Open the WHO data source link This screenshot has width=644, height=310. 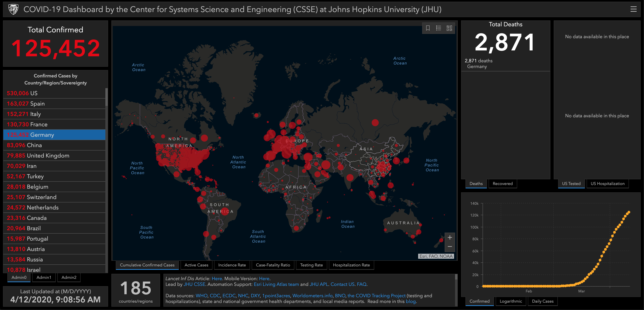(x=202, y=296)
